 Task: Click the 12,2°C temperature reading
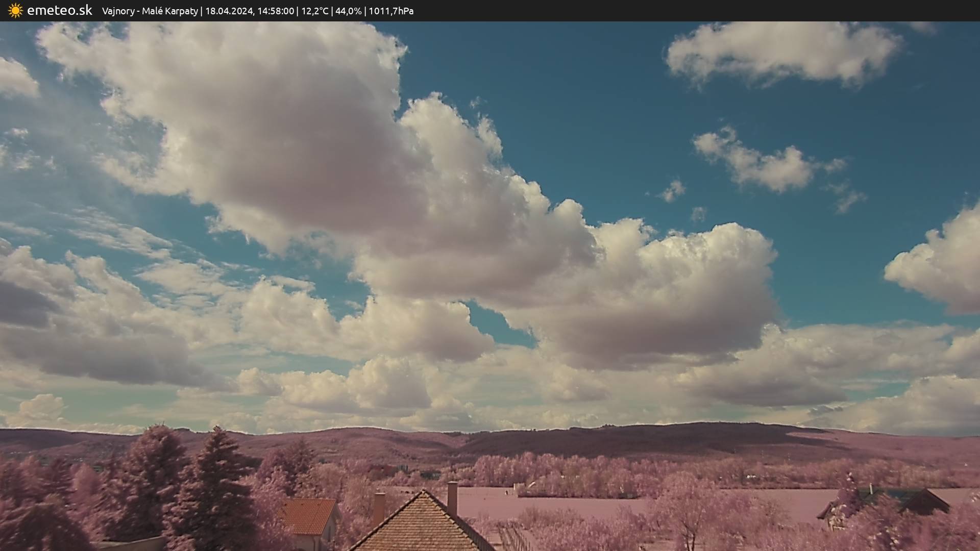(315, 11)
